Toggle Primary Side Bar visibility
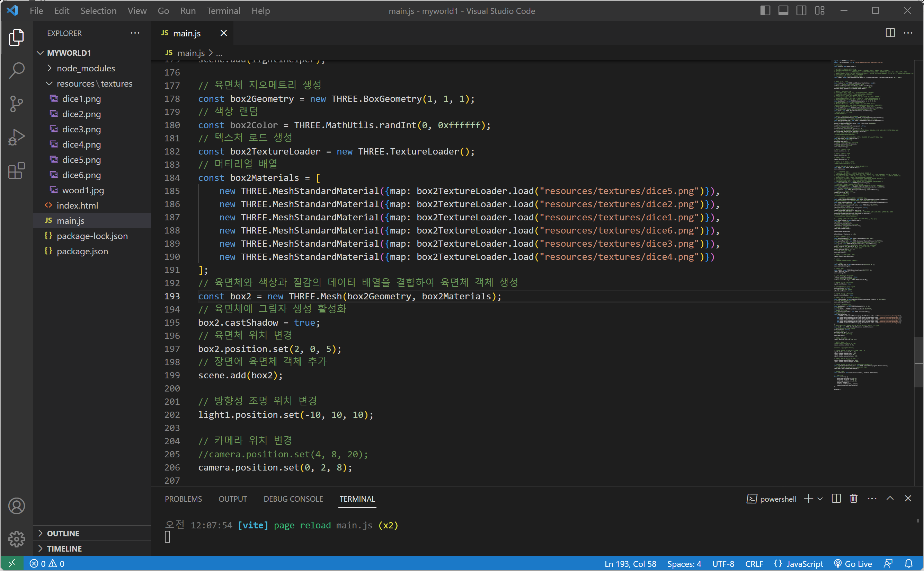 click(x=765, y=11)
